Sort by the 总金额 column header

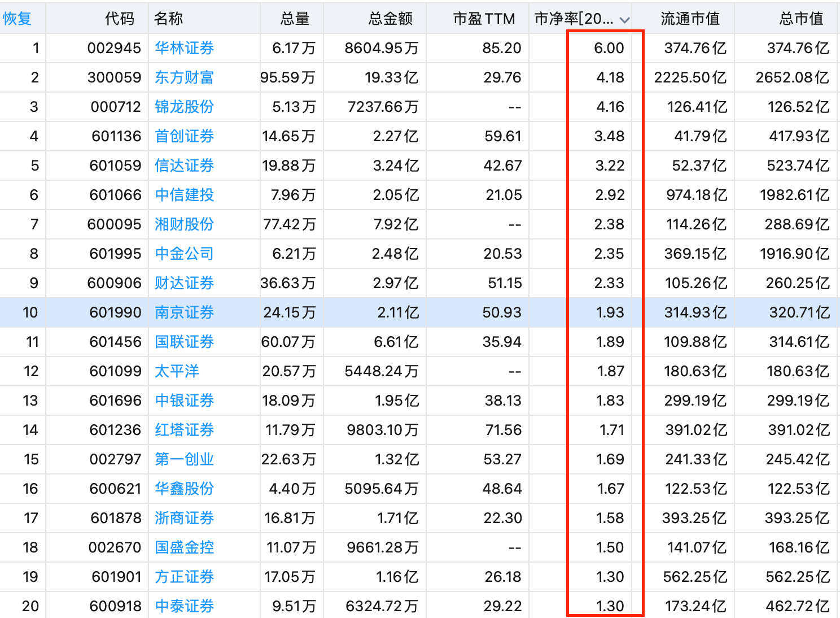[390, 19]
